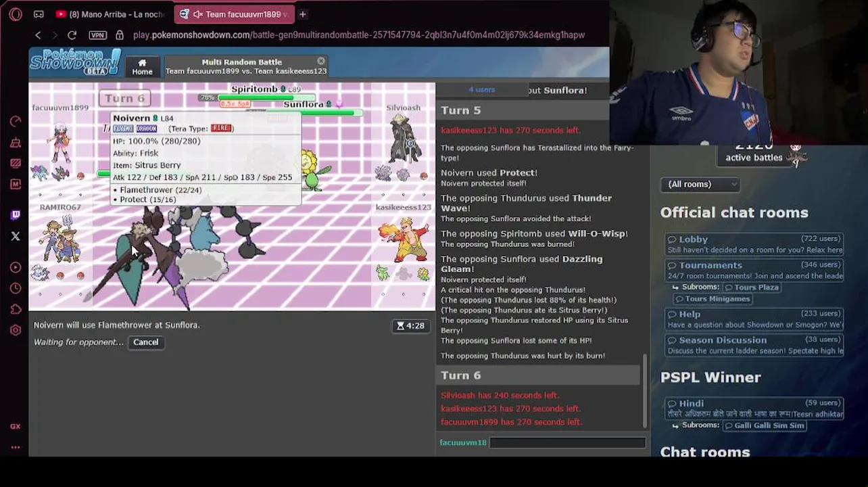Focus the pokemonshowdown address bar URL

click(x=358, y=34)
